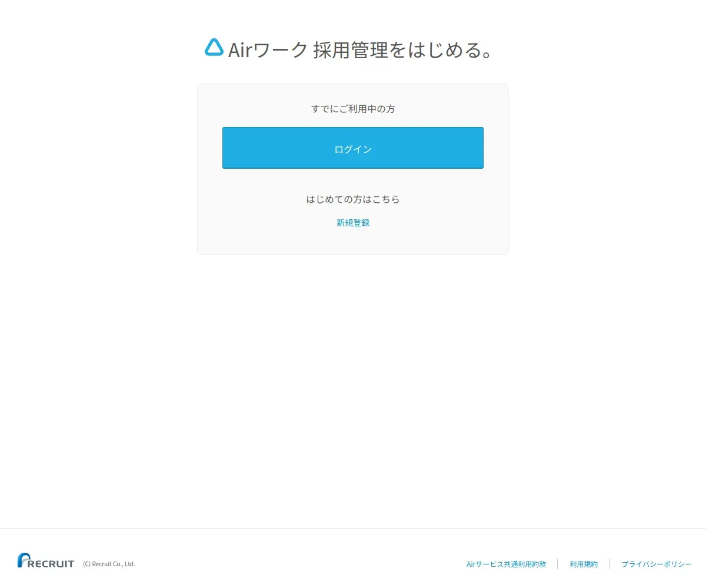Open the 新規登録 registration link
Screen dimensions: 706x588
(x=353, y=223)
